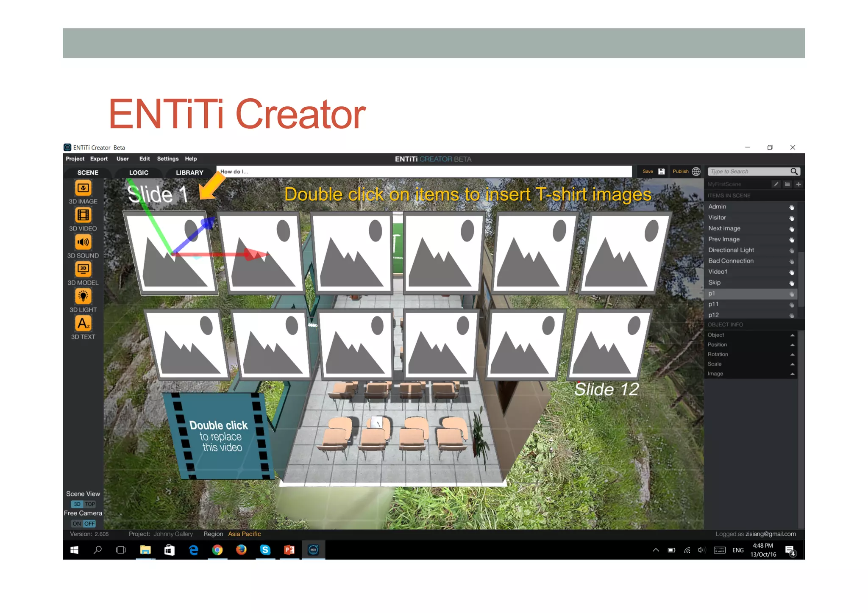Open the Help menu
Screen dimensions: 868x613
191,159
